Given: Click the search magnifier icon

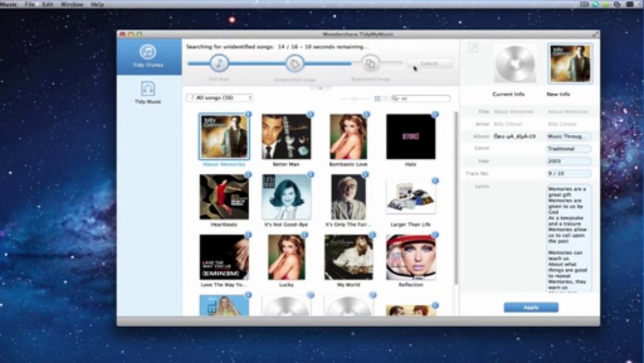Looking at the screenshot, I should pos(396,99).
